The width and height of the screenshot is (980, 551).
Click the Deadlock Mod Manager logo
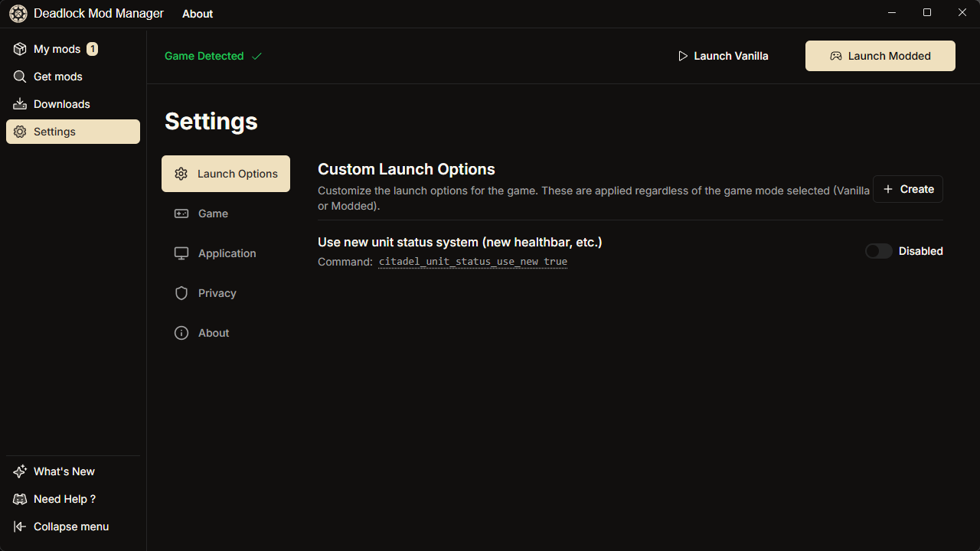(18, 13)
